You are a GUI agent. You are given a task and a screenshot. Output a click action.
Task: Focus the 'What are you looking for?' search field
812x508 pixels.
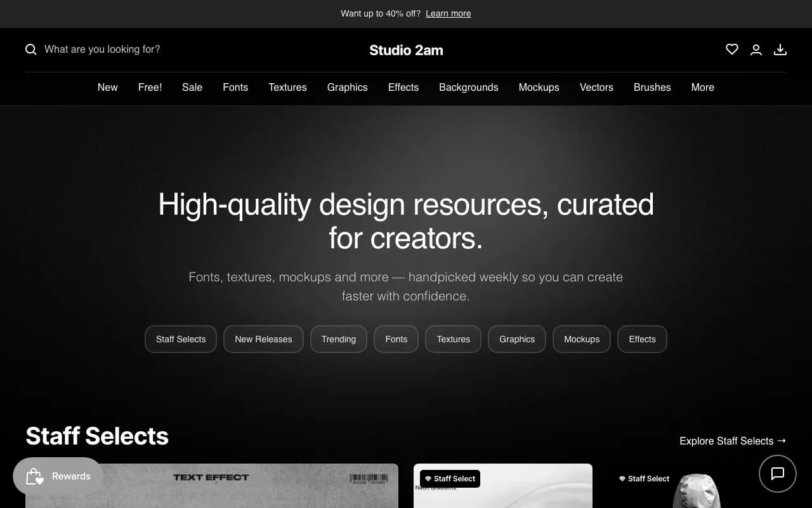[x=102, y=50]
